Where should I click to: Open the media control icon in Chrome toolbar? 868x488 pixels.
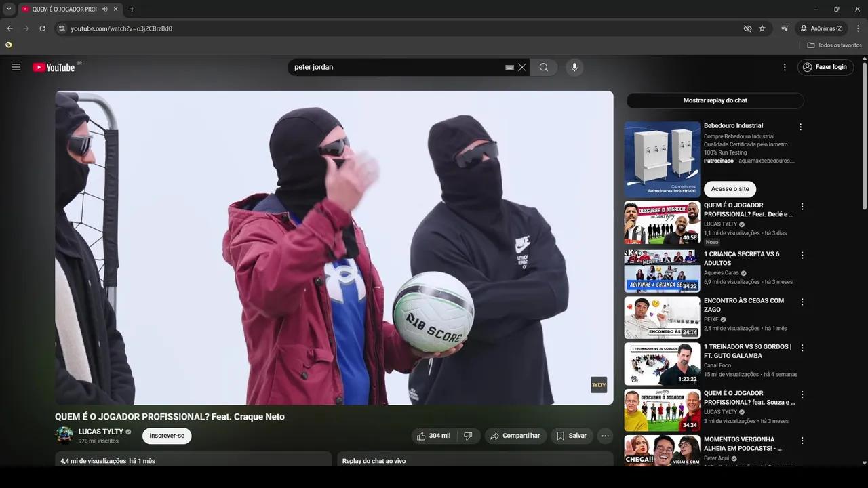(x=785, y=28)
